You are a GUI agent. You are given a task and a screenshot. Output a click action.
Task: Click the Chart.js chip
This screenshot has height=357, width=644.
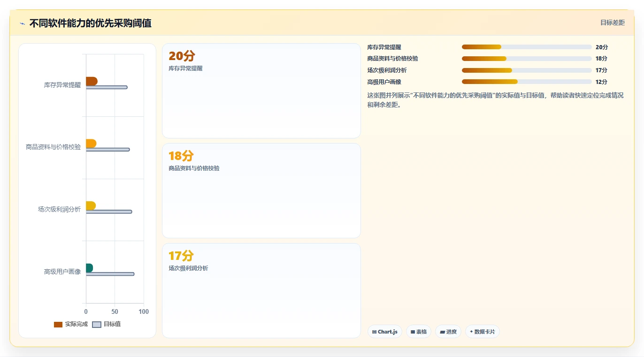[x=385, y=332]
